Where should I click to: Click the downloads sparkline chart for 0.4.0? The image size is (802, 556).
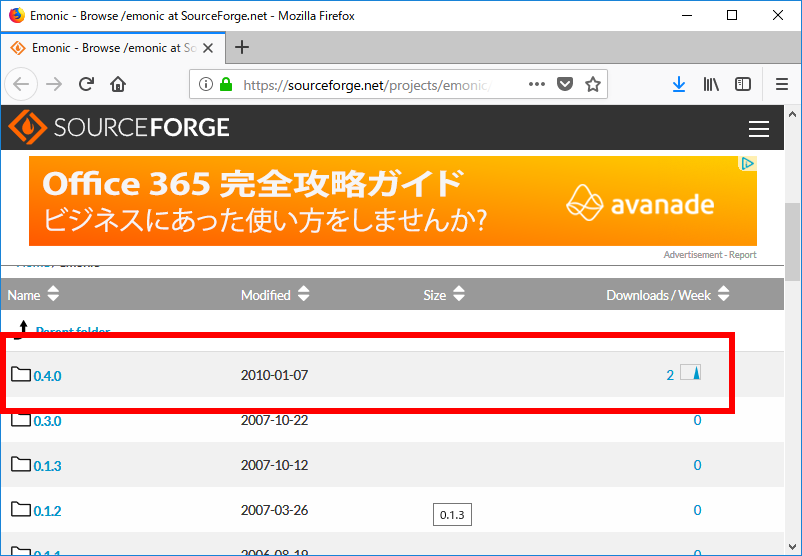(x=690, y=372)
